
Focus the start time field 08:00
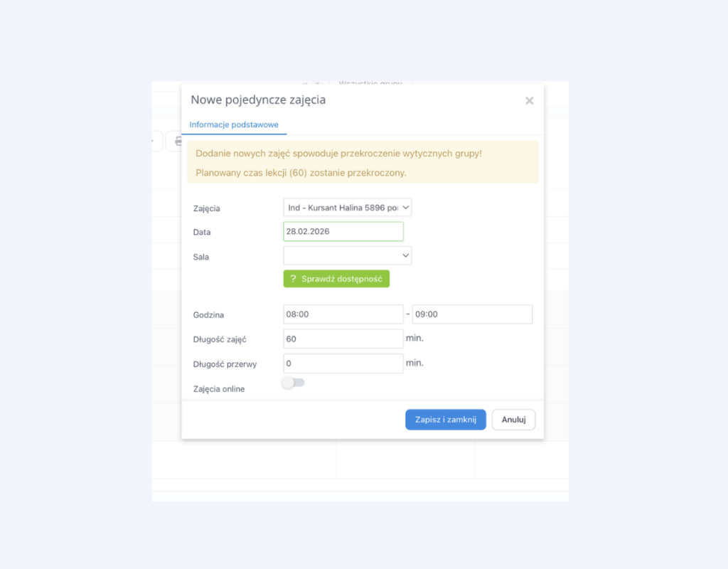[343, 314]
